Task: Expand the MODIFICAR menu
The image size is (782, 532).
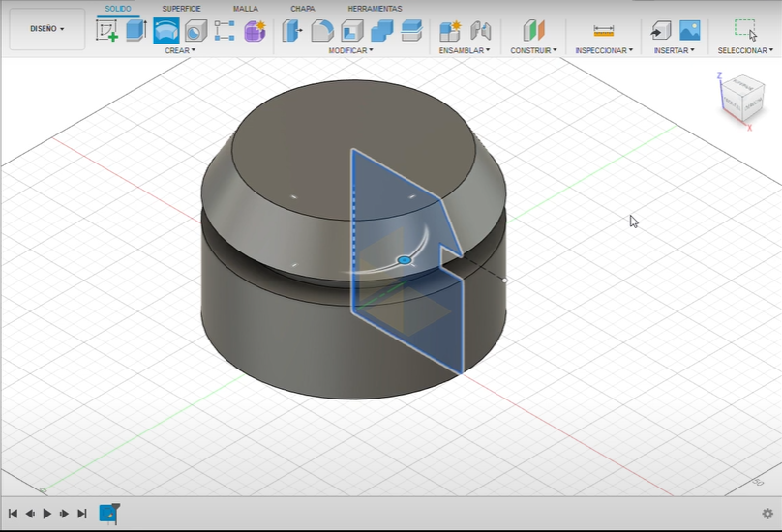Action: 350,50
